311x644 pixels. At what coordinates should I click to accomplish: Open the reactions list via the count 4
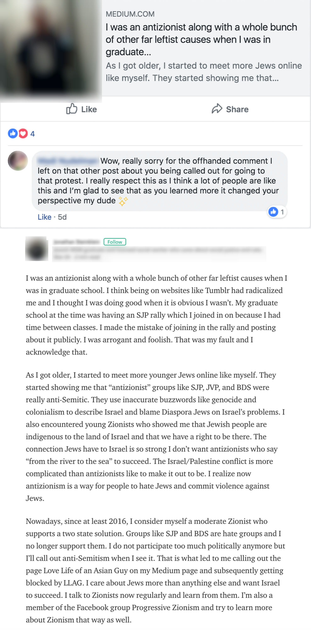tap(33, 134)
